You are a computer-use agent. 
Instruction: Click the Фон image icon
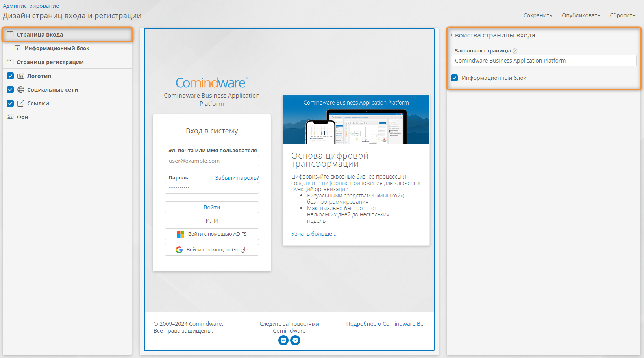[10, 117]
